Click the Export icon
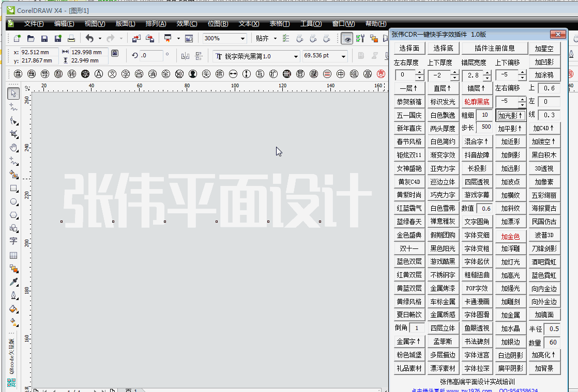 [x=149, y=38]
